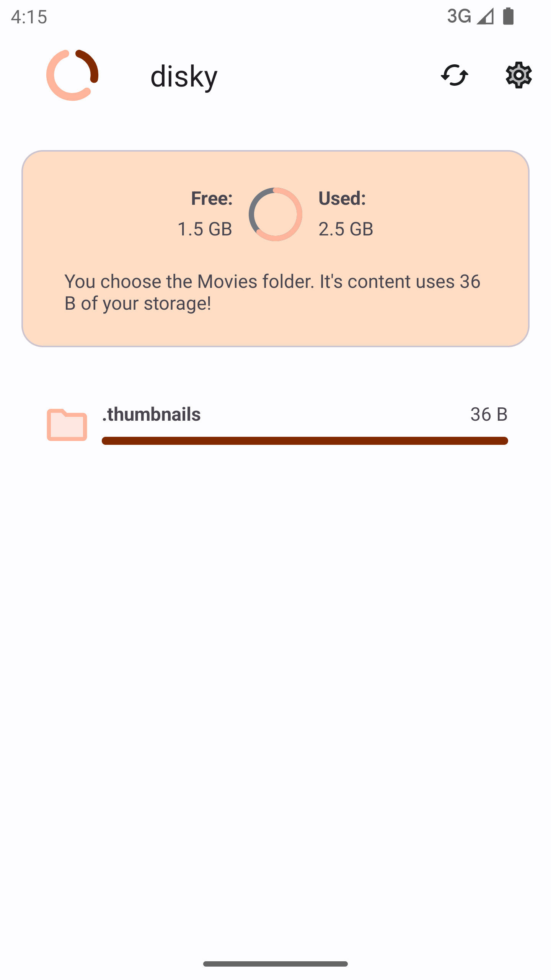Tap the 1.5 GB free value
551x980 pixels.
point(205,229)
